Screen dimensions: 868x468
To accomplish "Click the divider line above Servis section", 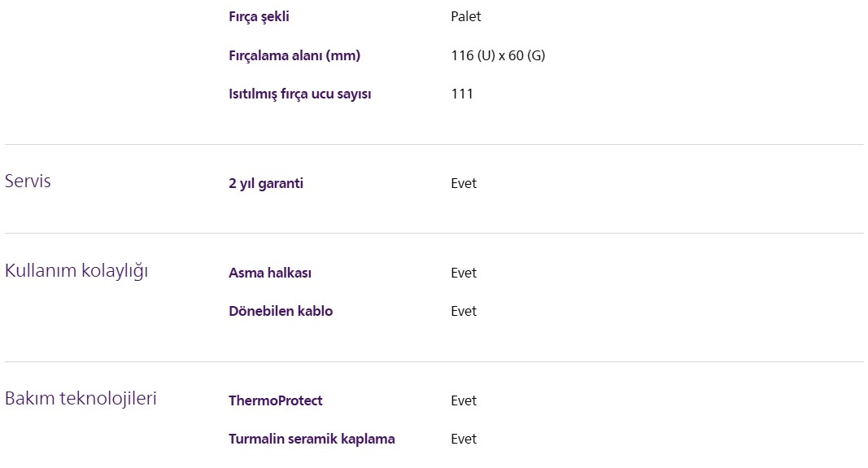I will (434, 145).
